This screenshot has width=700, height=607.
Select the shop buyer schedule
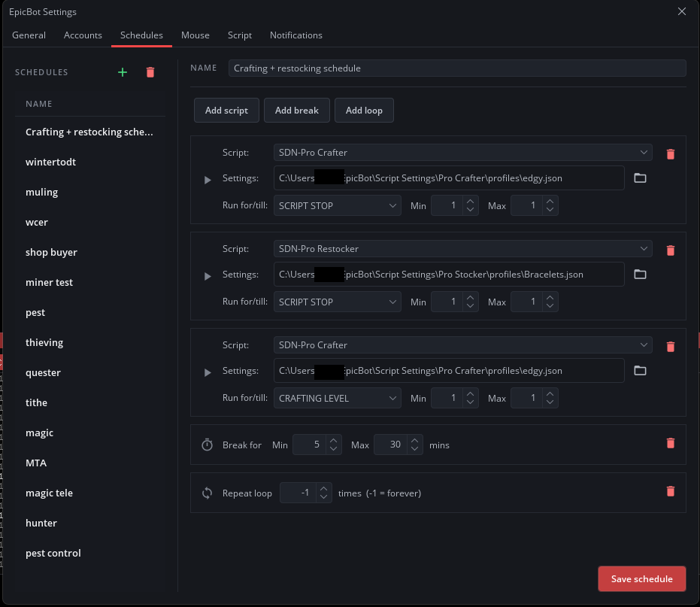pyautogui.click(x=89, y=253)
